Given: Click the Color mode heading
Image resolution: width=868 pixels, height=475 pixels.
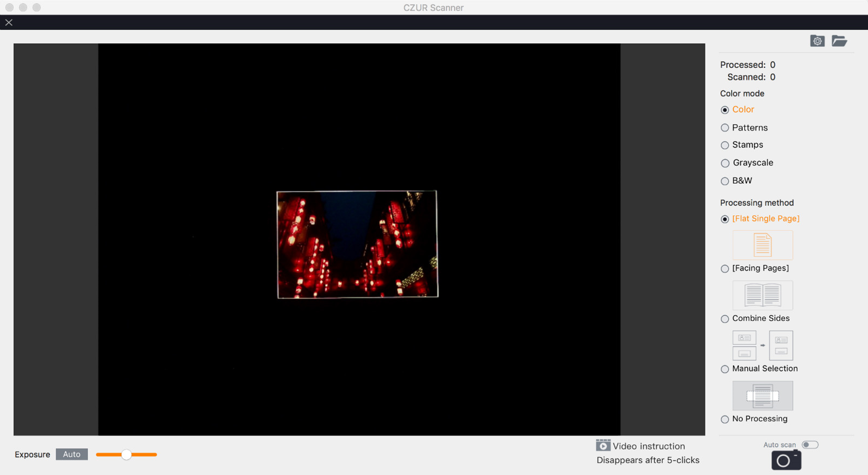Looking at the screenshot, I should [742, 93].
